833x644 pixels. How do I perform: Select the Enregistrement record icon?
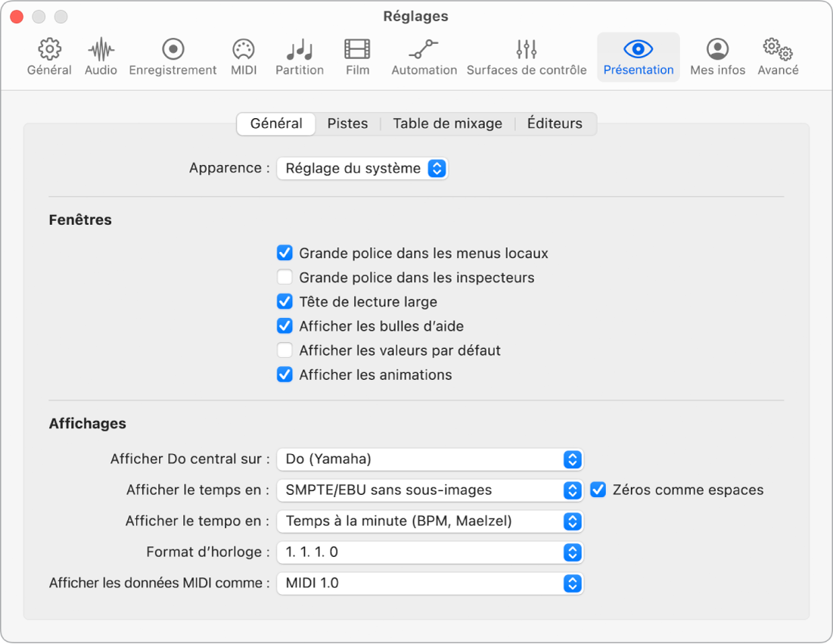coord(173,50)
